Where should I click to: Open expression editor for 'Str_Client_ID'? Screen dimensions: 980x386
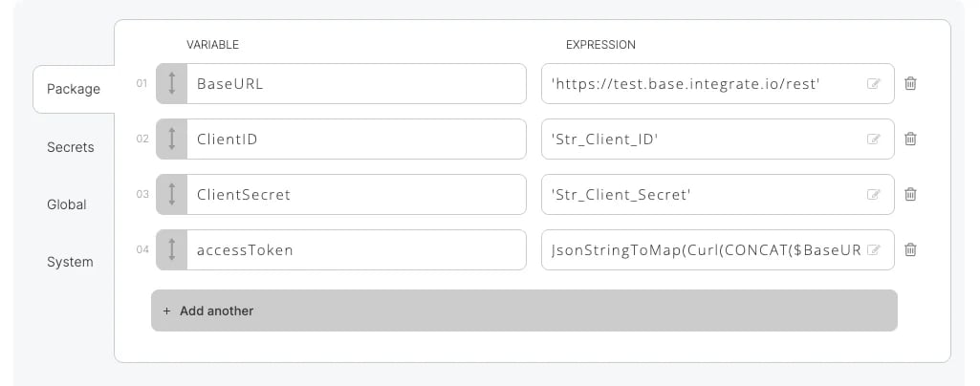click(874, 139)
